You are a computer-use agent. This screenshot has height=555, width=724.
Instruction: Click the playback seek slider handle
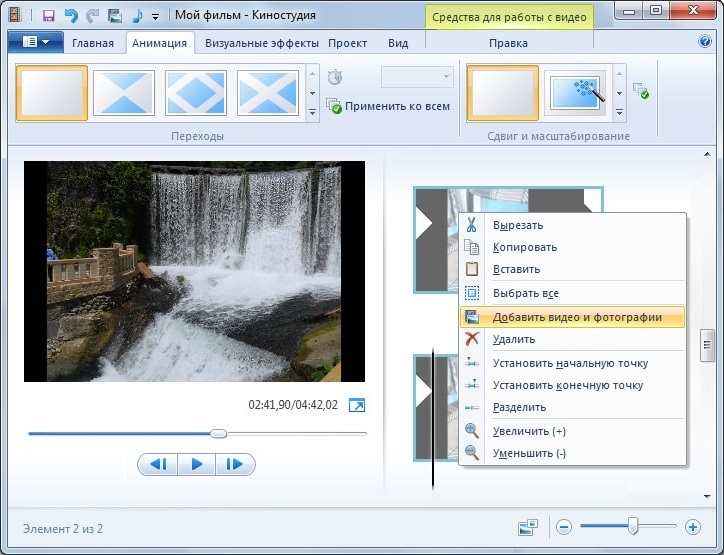tap(218, 434)
